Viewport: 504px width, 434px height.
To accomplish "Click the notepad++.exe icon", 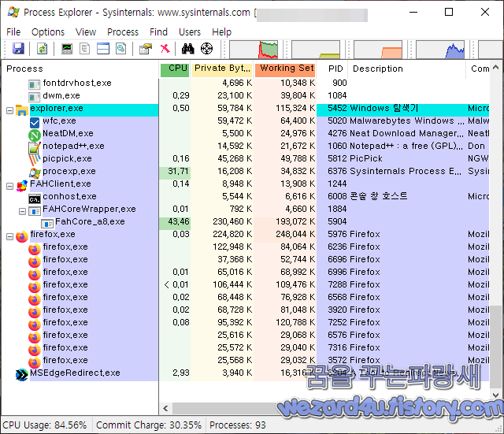I will click(x=35, y=147).
